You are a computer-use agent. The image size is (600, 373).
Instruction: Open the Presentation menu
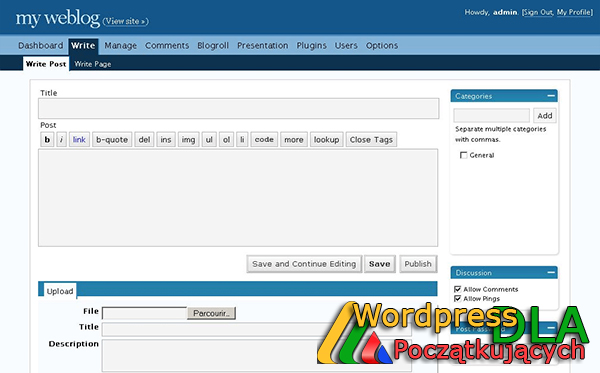[262, 46]
